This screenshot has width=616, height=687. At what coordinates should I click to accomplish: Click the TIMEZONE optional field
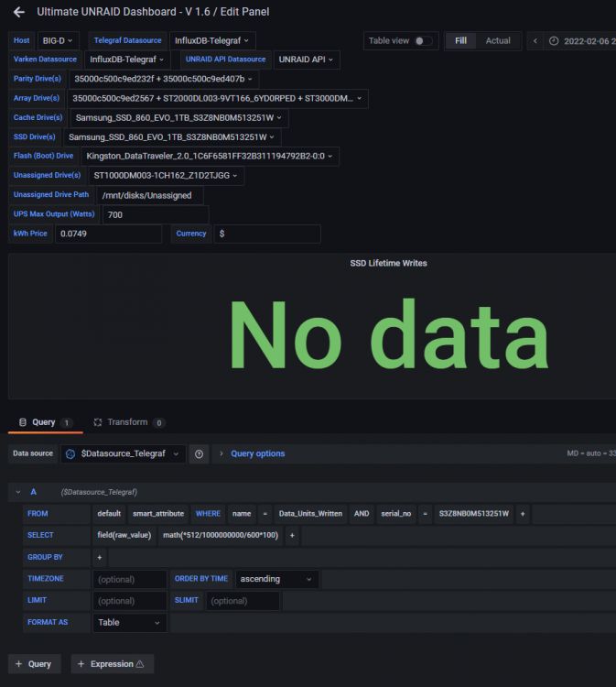[130, 579]
